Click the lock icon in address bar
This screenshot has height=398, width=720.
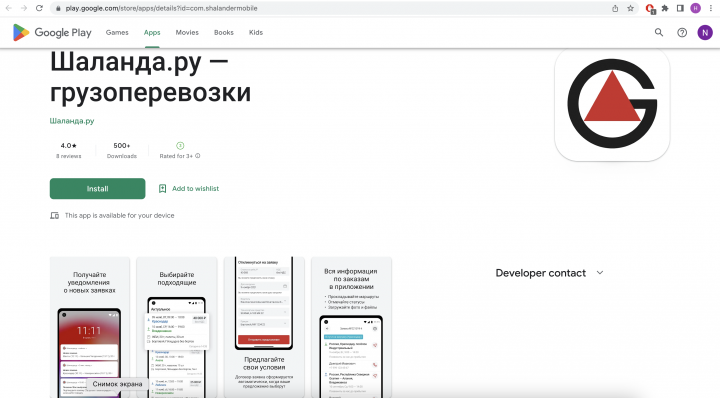point(58,8)
